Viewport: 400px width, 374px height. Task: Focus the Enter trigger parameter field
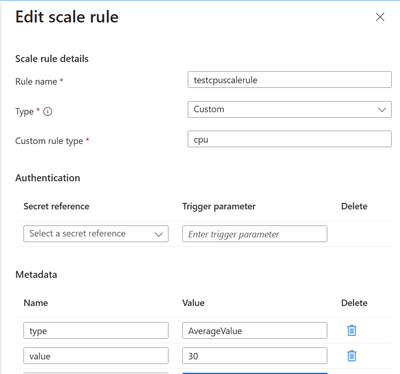[255, 234]
